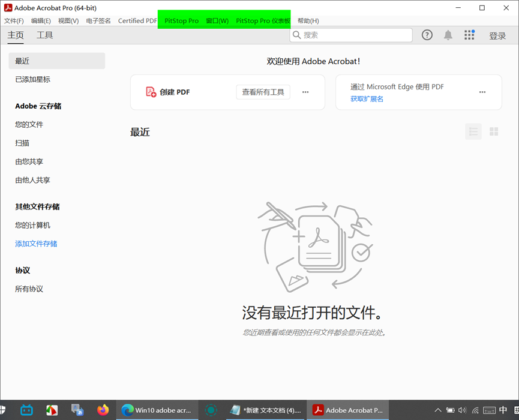Select 已添加星标 in the sidebar

pos(33,79)
